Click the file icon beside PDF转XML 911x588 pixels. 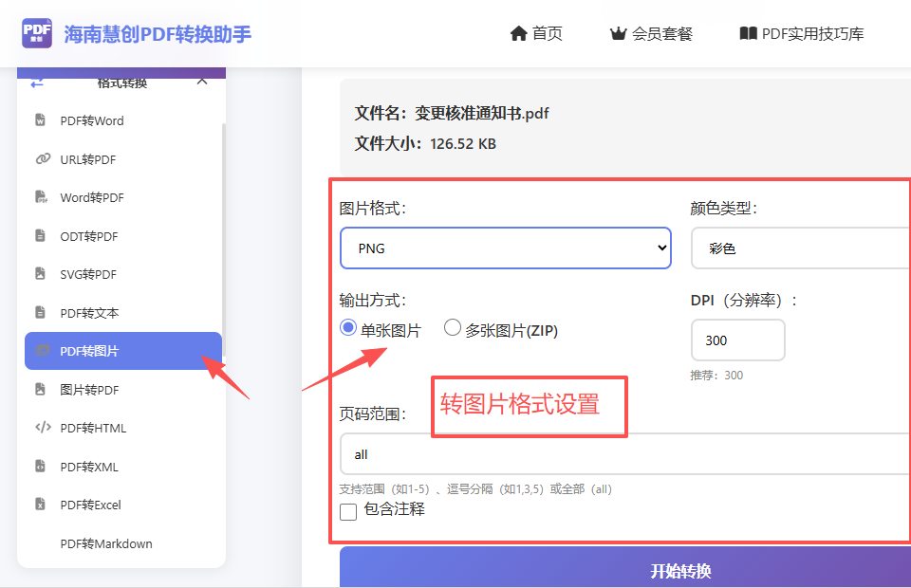pos(40,466)
